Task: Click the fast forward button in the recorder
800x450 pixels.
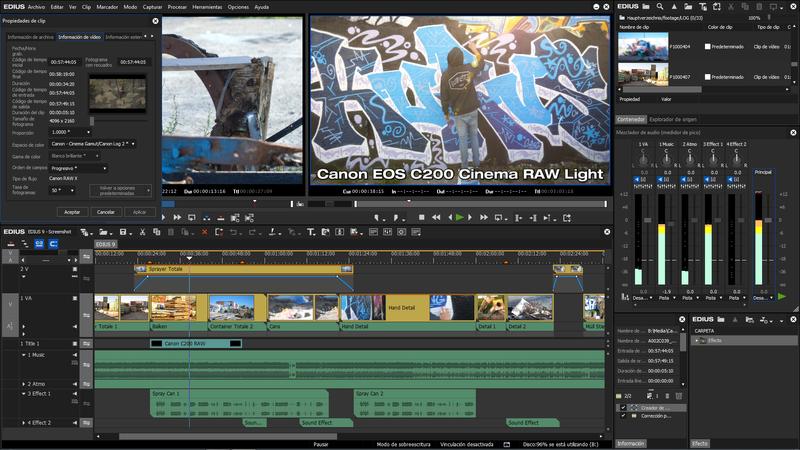Action: click(484, 218)
